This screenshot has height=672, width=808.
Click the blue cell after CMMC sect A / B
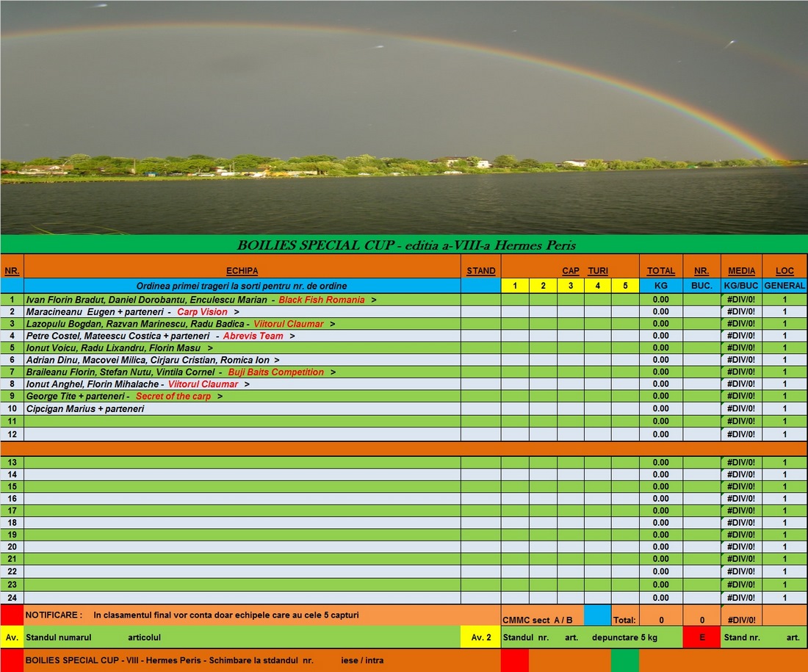pos(597,615)
